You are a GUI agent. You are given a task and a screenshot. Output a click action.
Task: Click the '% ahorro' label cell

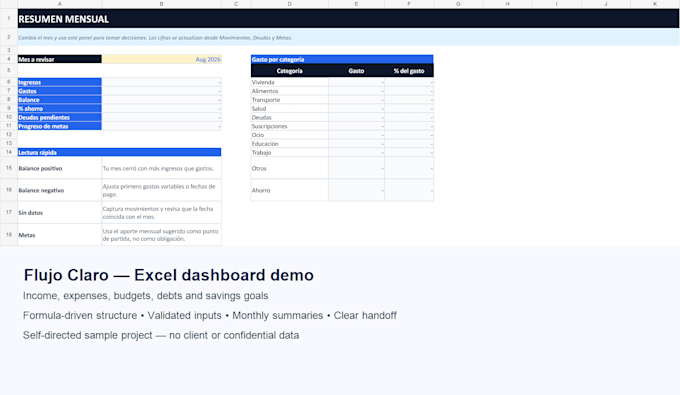click(60, 109)
